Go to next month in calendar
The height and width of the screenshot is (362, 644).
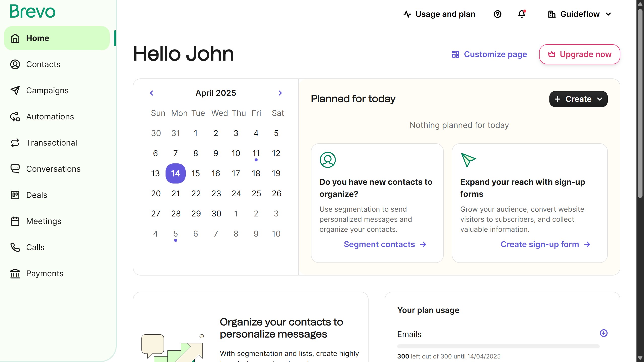pyautogui.click(x=280, y=93)
